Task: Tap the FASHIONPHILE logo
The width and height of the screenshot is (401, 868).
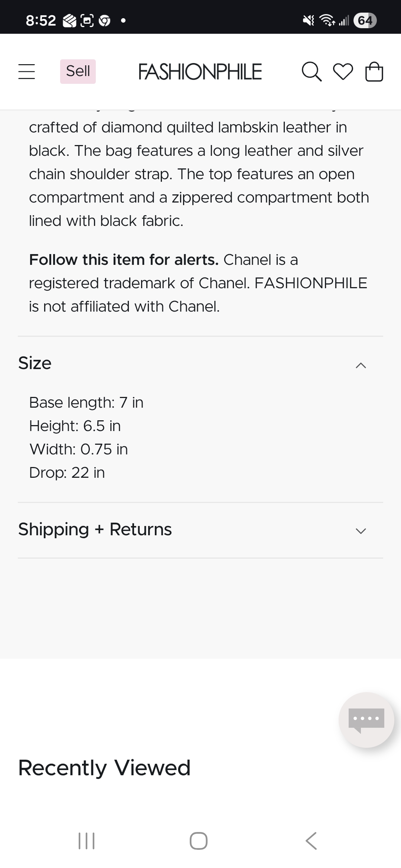Action: [200, 72]
